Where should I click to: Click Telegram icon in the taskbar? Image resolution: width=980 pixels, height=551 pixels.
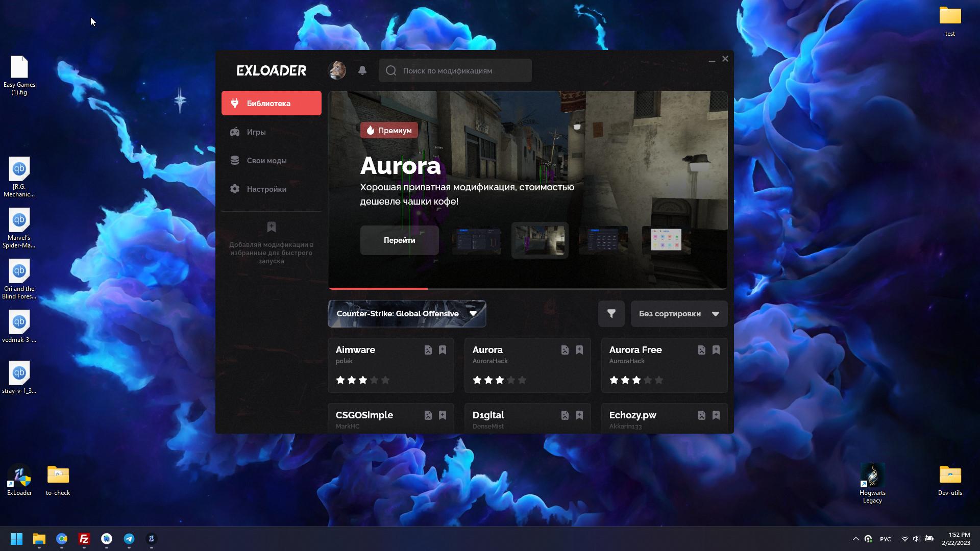click(129, 539)
